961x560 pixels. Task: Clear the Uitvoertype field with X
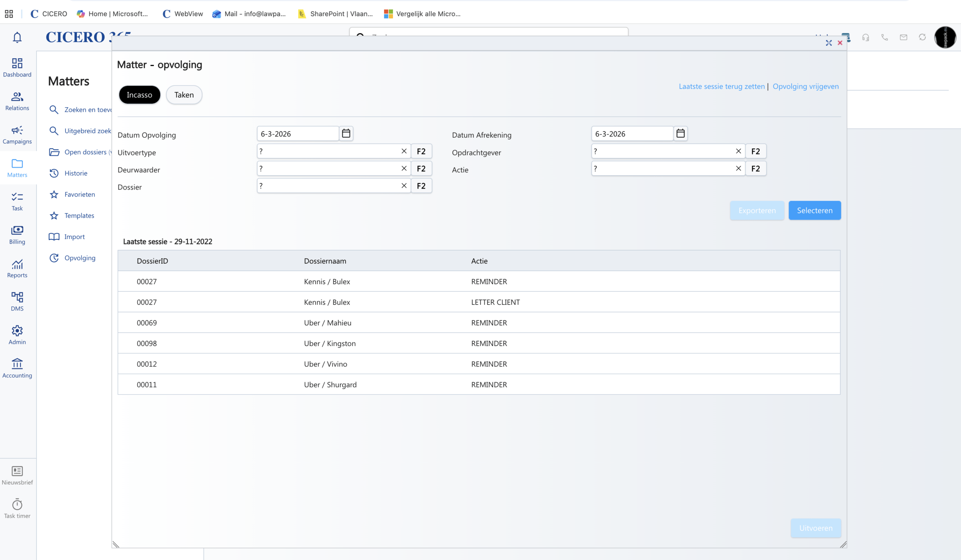pyautogui.click(x=404, y=151)
